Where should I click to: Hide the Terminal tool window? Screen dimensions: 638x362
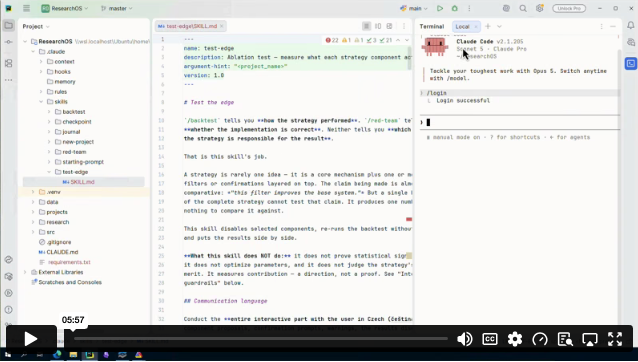click(x=613, y=26)
